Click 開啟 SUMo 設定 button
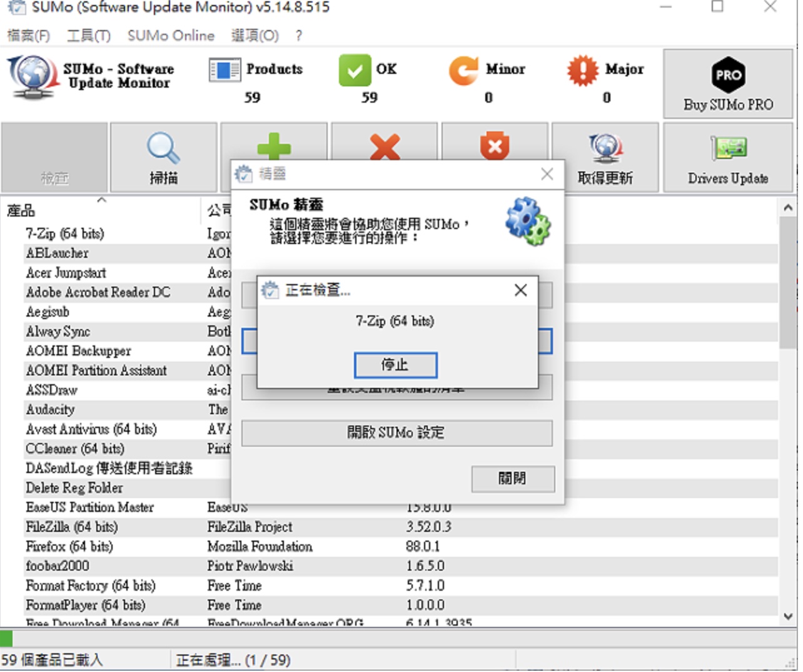The width and height of the screenshot is (803, 672). click(x=396, y=432)
